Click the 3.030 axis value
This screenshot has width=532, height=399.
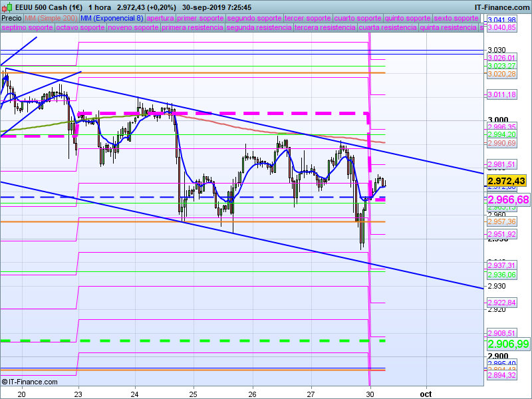(497, 50)
